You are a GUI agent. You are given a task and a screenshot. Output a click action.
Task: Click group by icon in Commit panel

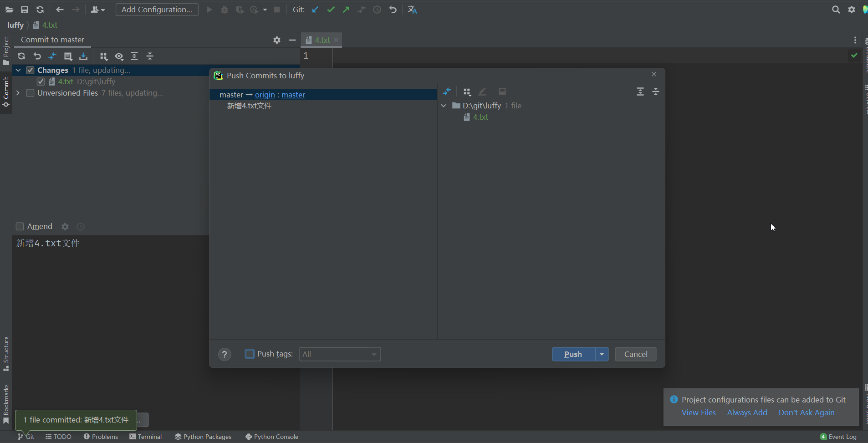[x=104, y=56]
